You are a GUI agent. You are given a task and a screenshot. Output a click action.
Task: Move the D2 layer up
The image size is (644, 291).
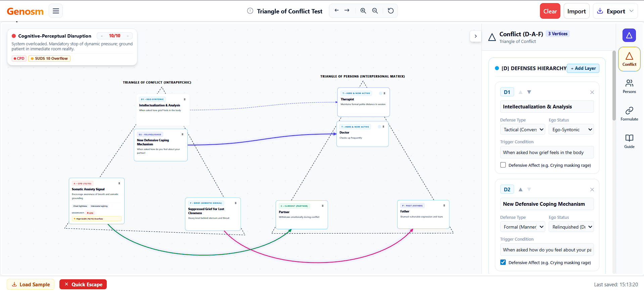pos(520,189)
